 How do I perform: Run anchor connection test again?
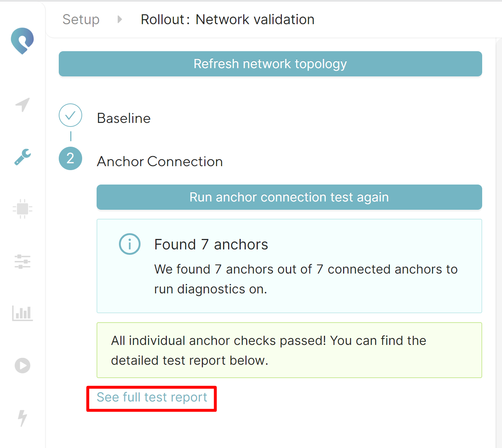[289, 197]
